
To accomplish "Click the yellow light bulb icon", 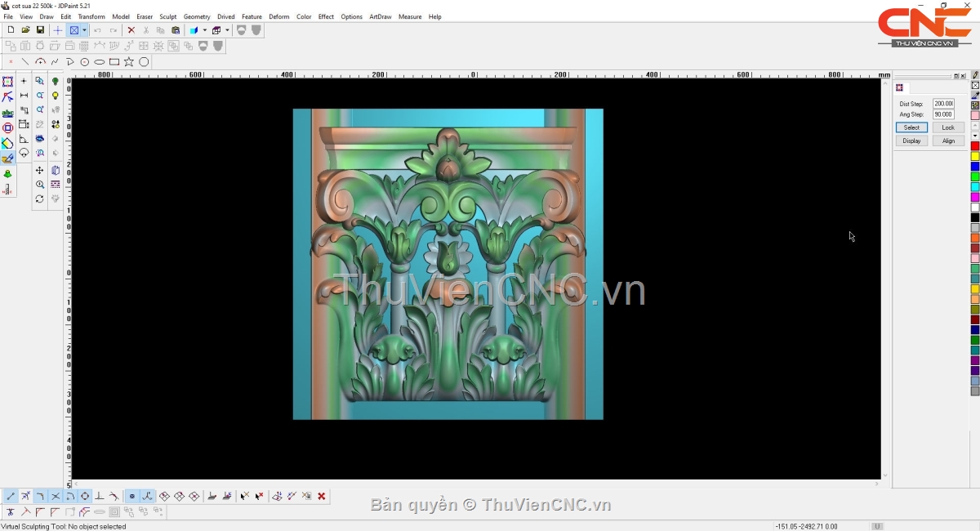I will (56, 96).
